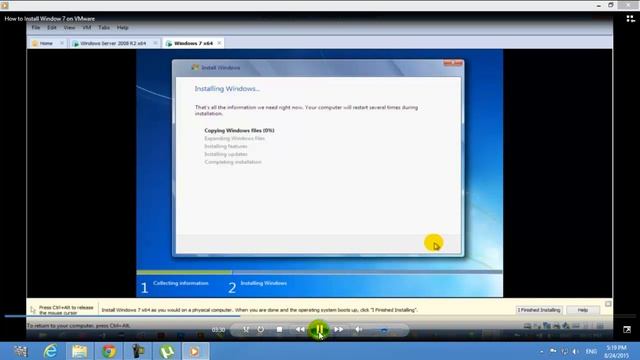Click the video seek bar
The width and height of the screenshot is (640, 360).
click(320, 316)
